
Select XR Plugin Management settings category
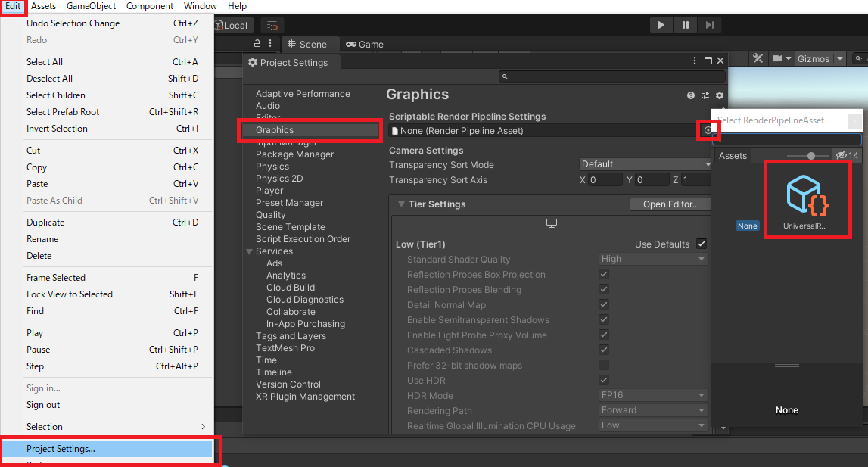click(x=305, y=397)
